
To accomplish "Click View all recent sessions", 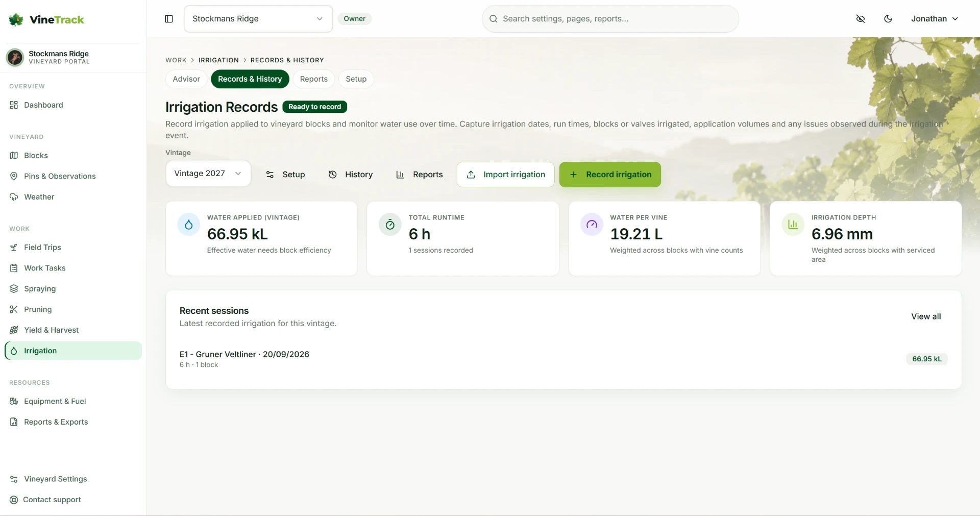I will coord(926,316).
